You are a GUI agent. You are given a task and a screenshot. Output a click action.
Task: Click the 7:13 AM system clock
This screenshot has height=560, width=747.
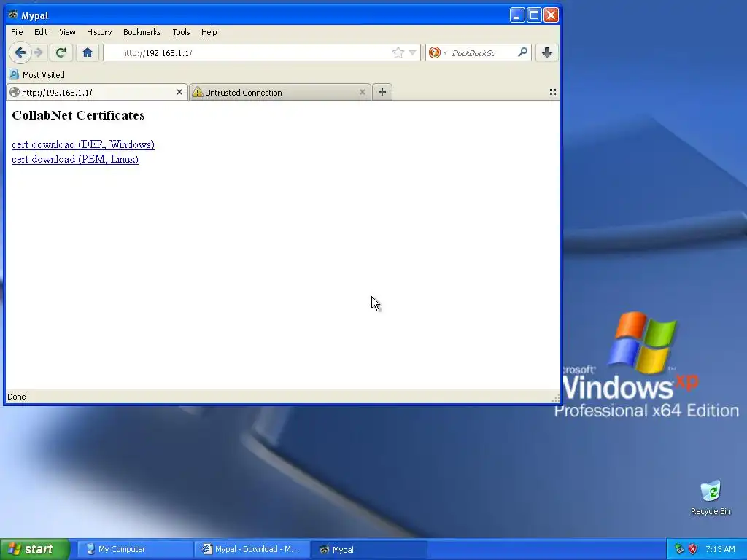tap(720, 549)
